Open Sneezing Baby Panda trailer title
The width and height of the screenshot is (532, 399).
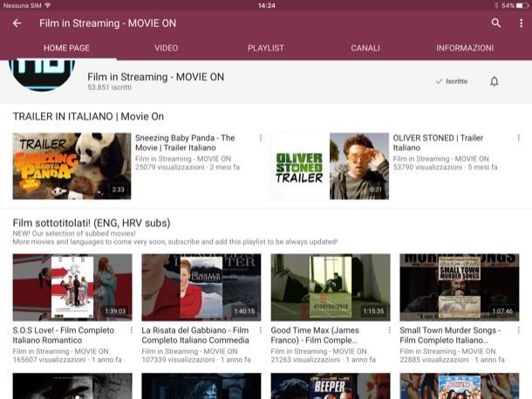pyautogui.click(x=185, y=142)
